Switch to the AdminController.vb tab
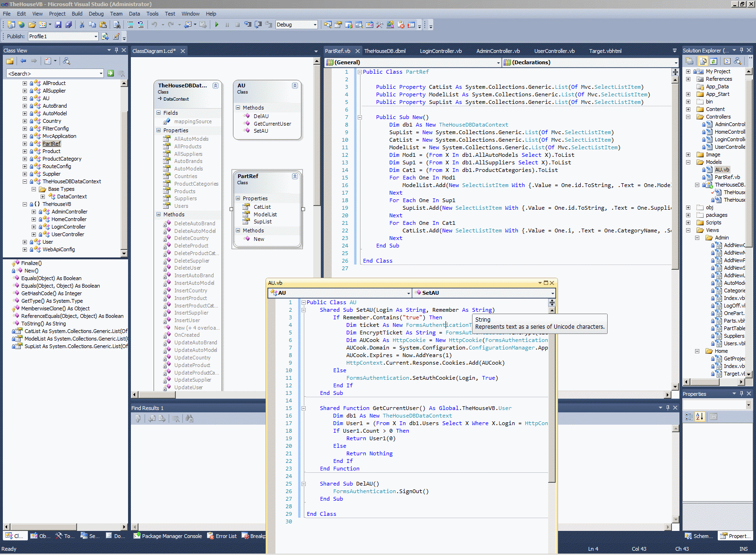 (498, 51)
